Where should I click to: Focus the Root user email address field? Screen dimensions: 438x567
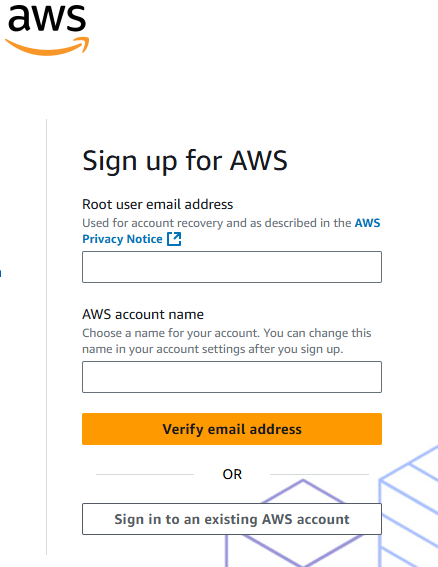click(x=232, y=267)
